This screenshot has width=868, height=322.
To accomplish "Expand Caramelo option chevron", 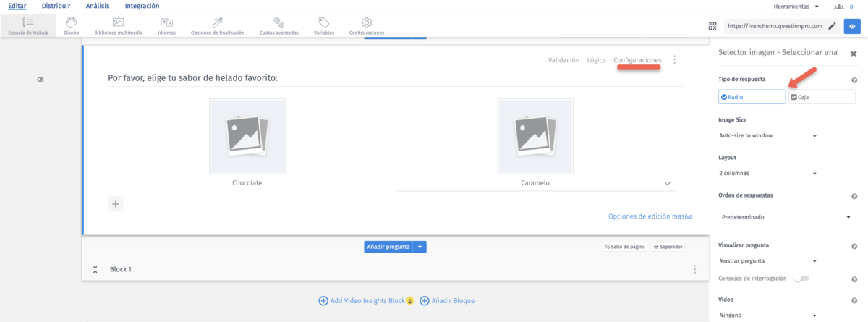I will tap(668, 184).
